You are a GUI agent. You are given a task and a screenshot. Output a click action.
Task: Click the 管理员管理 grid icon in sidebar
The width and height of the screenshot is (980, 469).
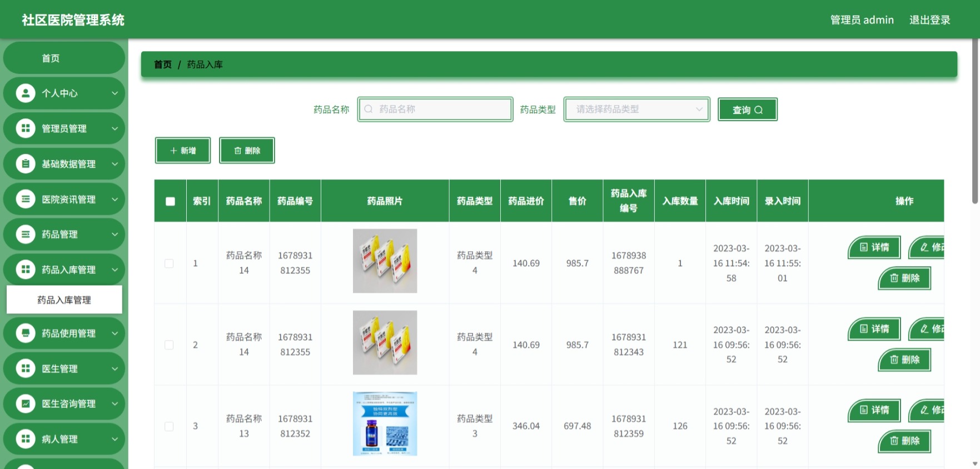coord(26,128)
